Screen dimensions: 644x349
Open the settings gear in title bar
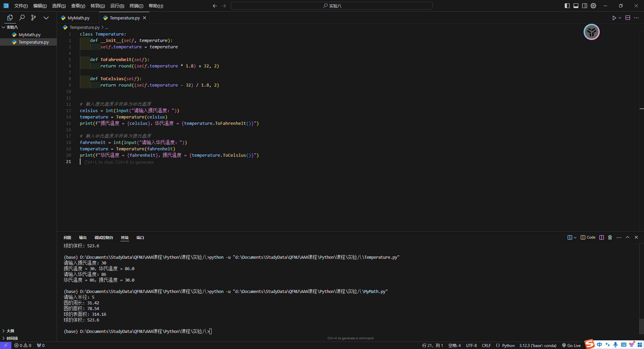[593, 6]
